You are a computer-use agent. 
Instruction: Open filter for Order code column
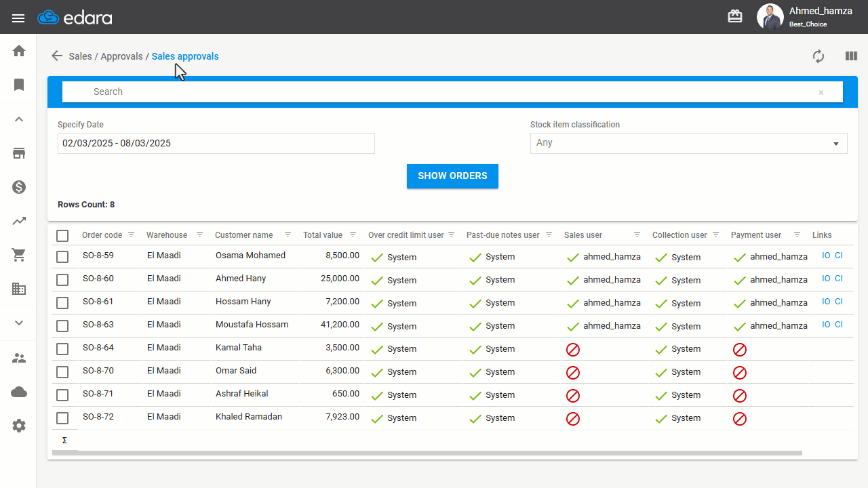coord(132,235)
